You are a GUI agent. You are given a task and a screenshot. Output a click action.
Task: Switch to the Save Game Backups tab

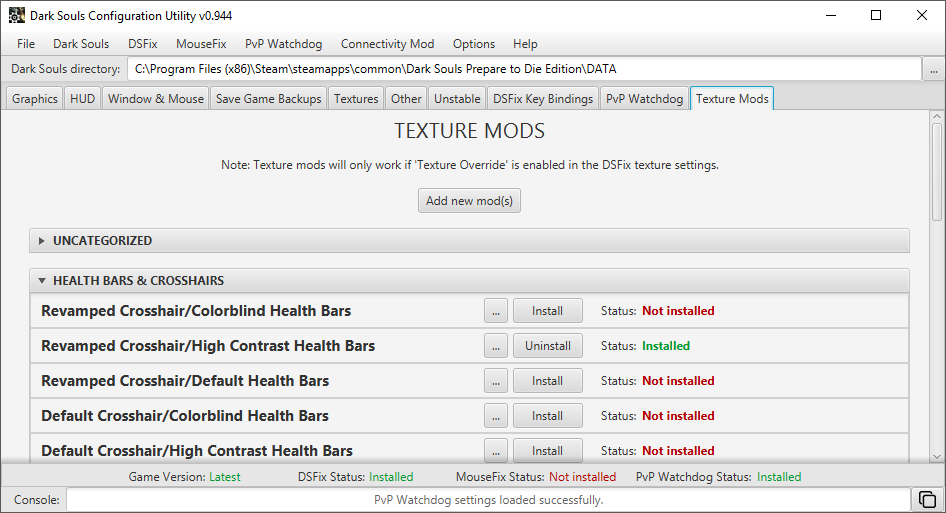[268, 98]
